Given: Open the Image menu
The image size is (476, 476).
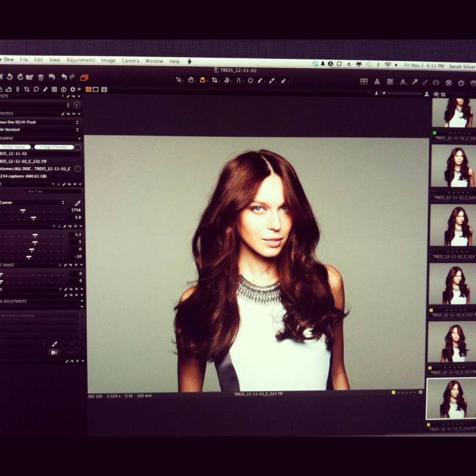Looking at the screenshot, I should (108, 61).
